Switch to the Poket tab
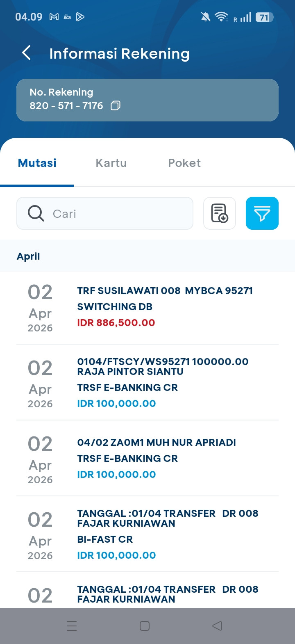 point(184,163)
